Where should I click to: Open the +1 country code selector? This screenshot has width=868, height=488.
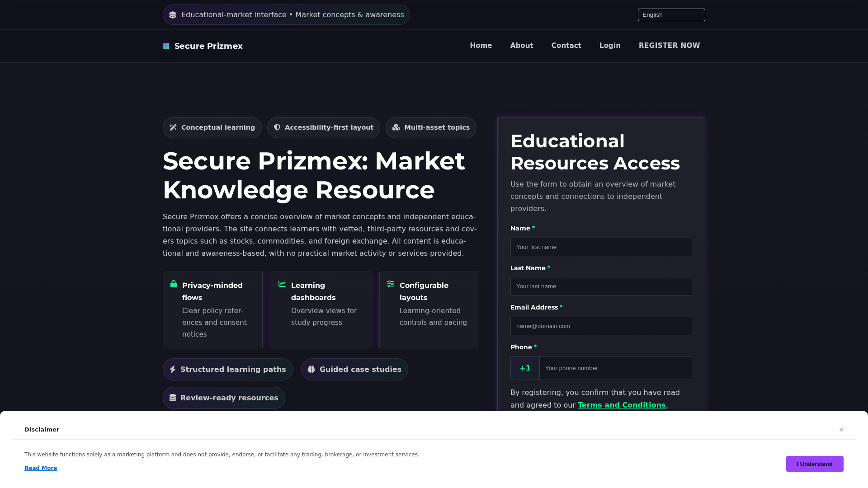tap(525, 368)
